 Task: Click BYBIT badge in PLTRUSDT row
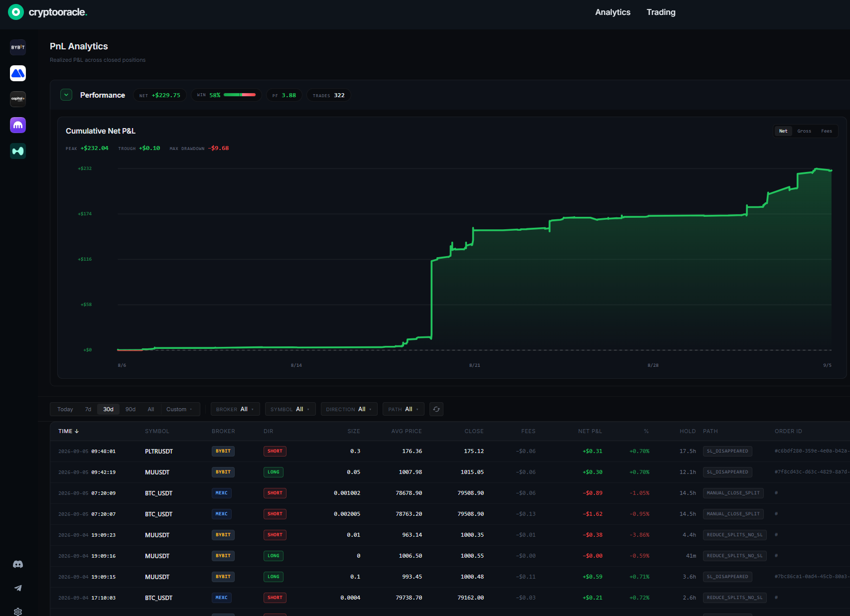[223, 451]
